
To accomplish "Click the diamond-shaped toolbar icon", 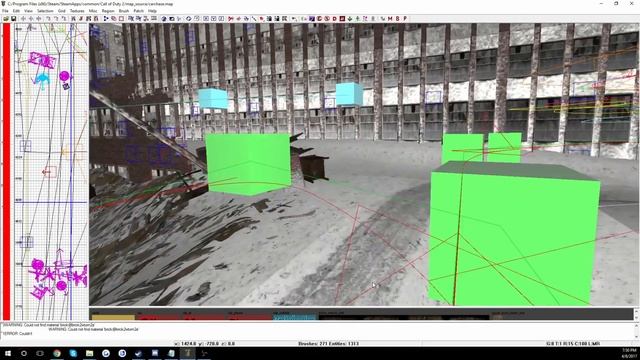I will [189, 18].
